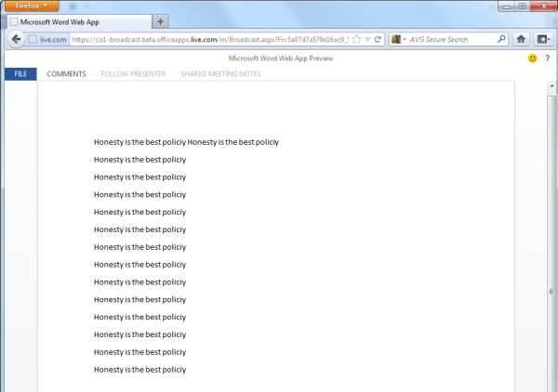The width and height of the screenshot is (558, 392).
Task: Open help question mark icon
Action: coord(548,59)
